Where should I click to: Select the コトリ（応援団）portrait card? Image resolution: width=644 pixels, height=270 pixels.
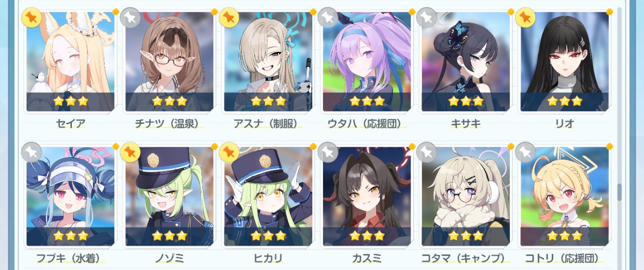pyautogui.click(x=564, y=196)
